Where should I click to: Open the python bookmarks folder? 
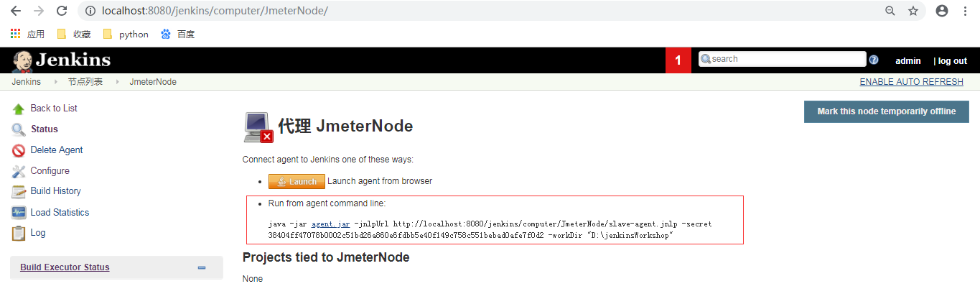(126, 34)
